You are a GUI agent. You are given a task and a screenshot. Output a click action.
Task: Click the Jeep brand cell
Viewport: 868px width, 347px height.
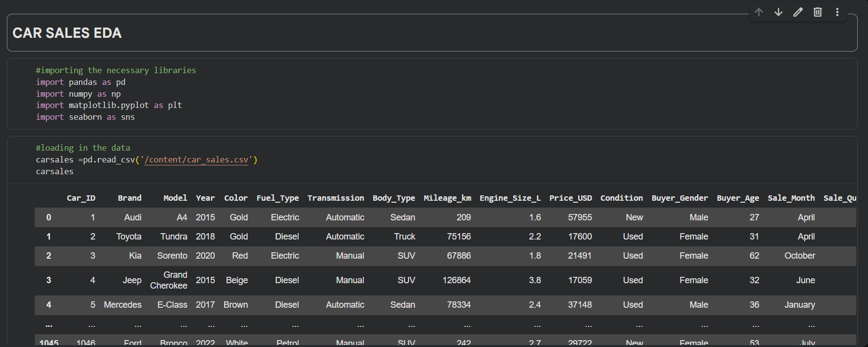coord(132,280)
